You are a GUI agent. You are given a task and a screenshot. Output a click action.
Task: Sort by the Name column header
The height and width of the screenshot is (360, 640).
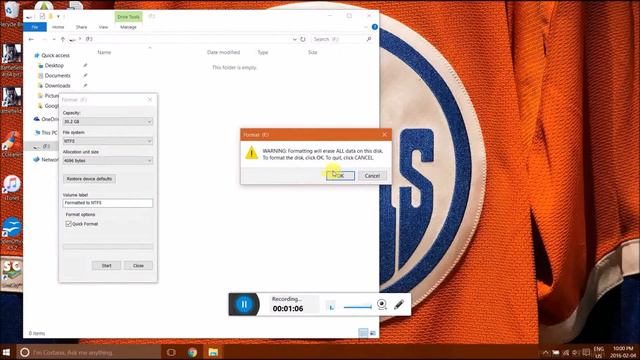(104, 52)
